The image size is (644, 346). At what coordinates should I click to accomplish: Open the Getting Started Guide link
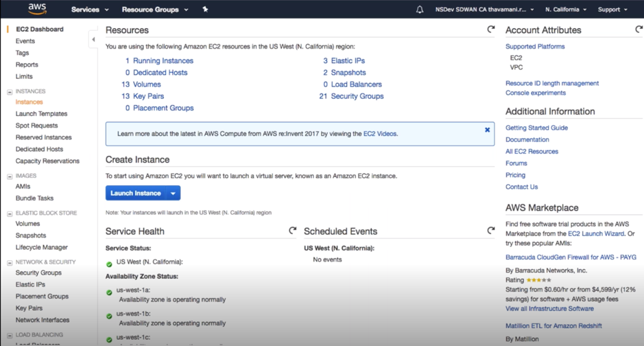coord(536,128)
